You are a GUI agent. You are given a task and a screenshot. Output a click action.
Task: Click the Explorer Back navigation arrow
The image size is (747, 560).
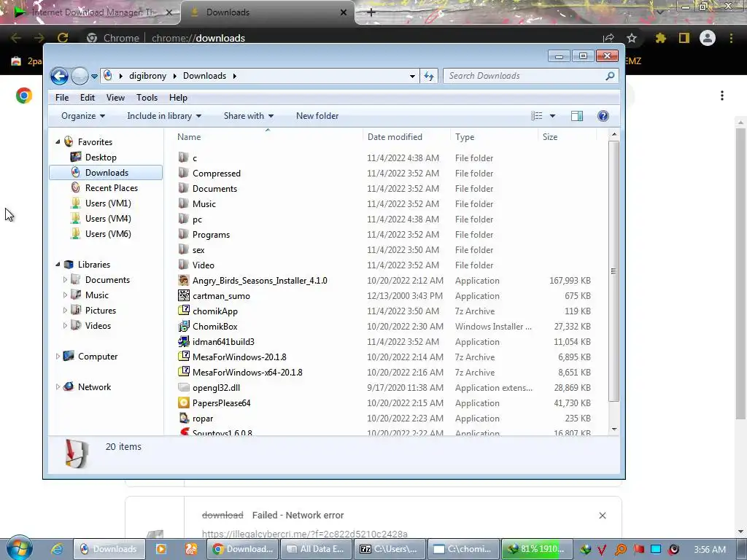click(x=60, y=76)
